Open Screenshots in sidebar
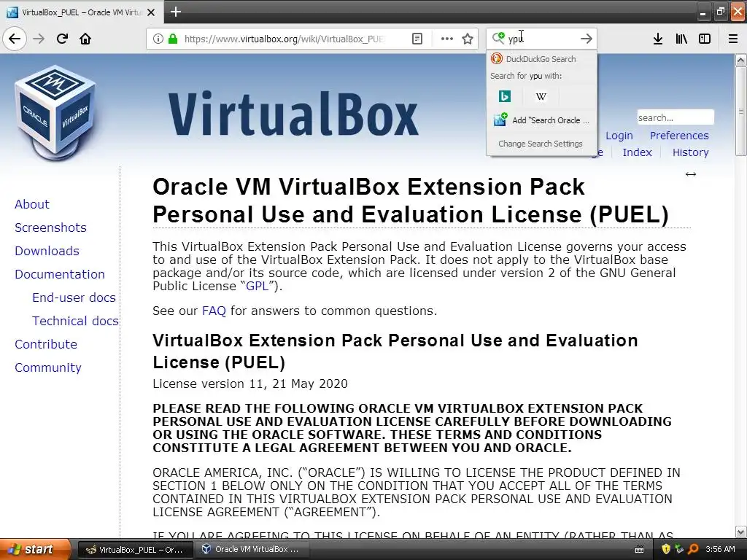747x560 pixels. [50, 227]
